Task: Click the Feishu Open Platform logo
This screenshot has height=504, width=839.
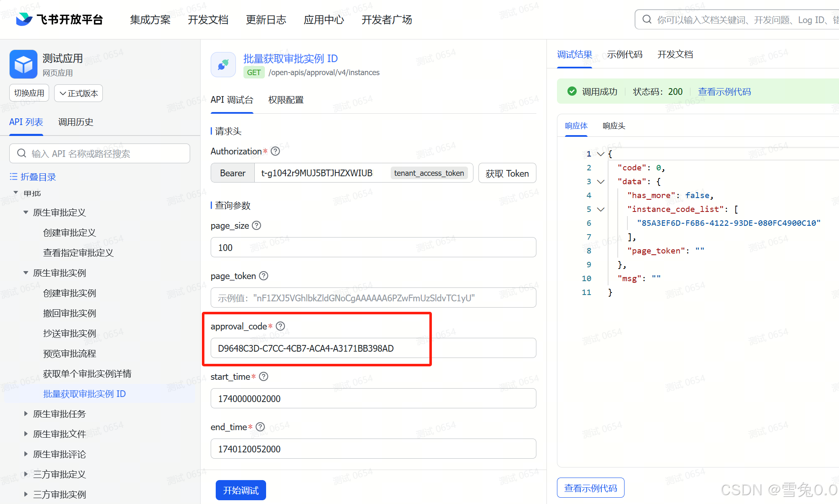Action: [59, 19]
